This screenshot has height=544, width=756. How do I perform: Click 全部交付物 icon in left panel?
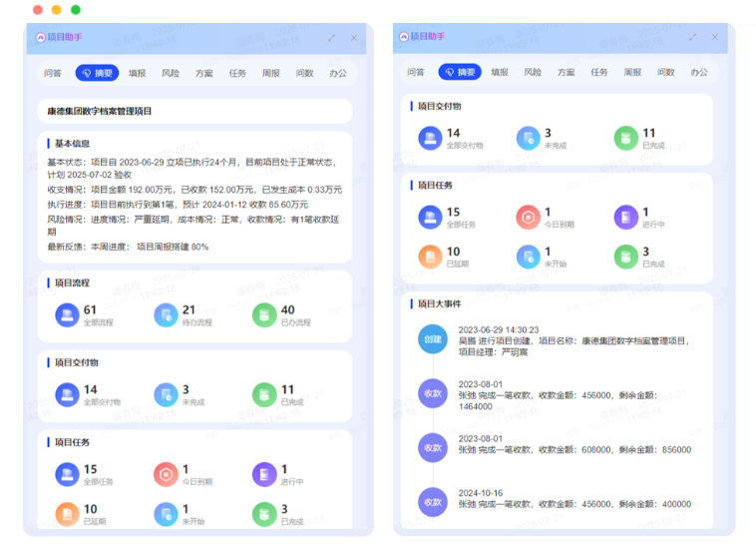point(67,395)
